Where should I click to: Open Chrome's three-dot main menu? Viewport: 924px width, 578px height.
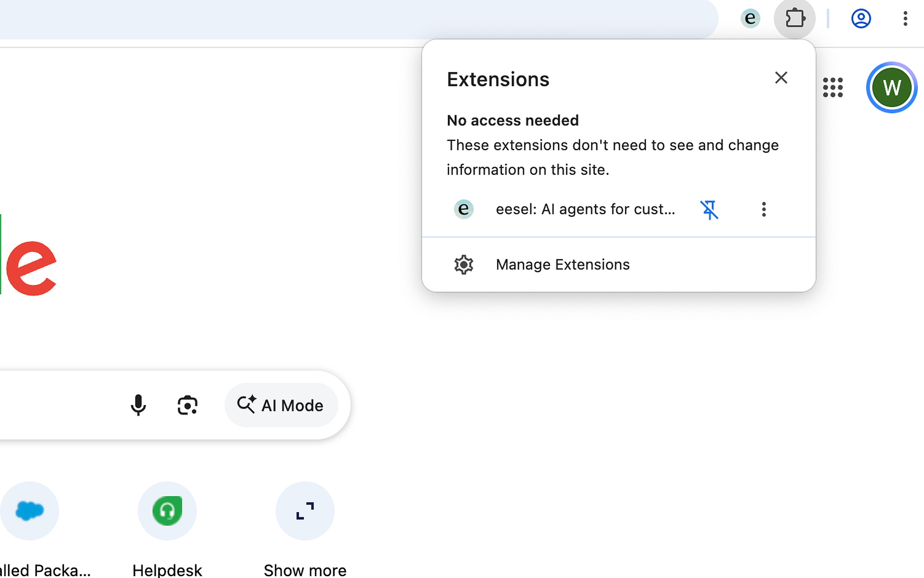[905, 18]
